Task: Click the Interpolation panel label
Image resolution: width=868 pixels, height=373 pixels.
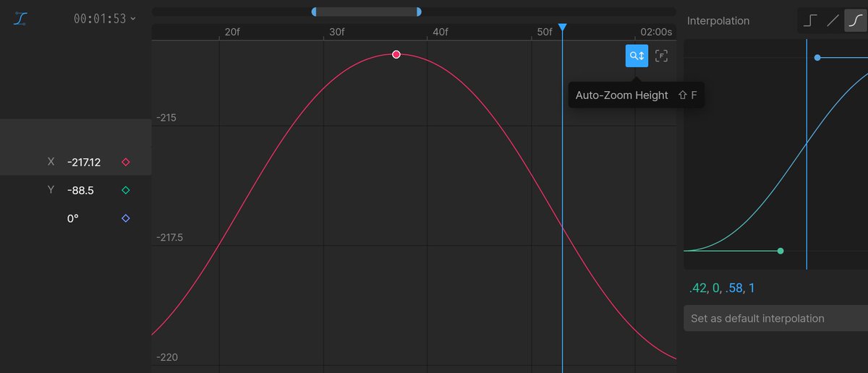Action: pos(718,21)
